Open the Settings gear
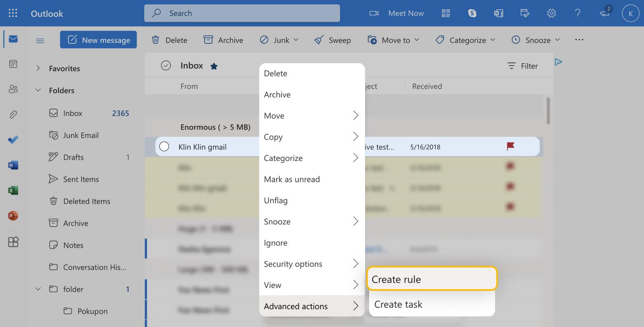The width and height of the screenshot is (644, 327). (x=551, y=13)
